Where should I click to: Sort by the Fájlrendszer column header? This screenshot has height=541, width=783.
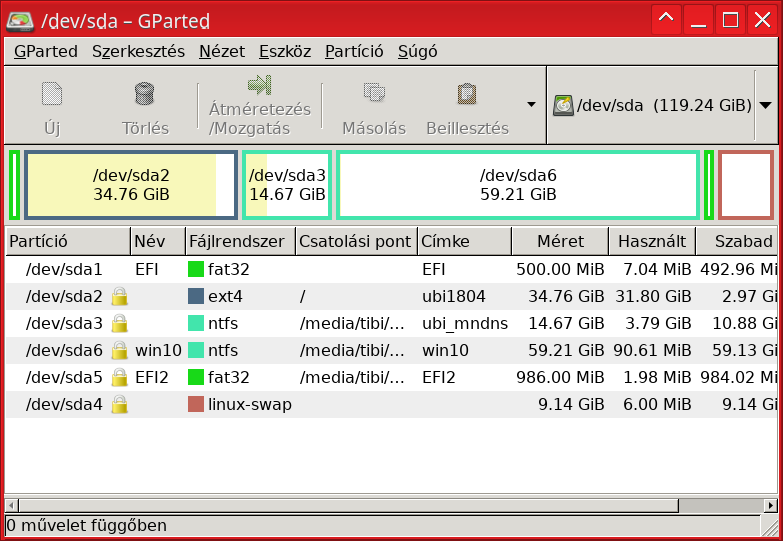[x=240, y=241]
